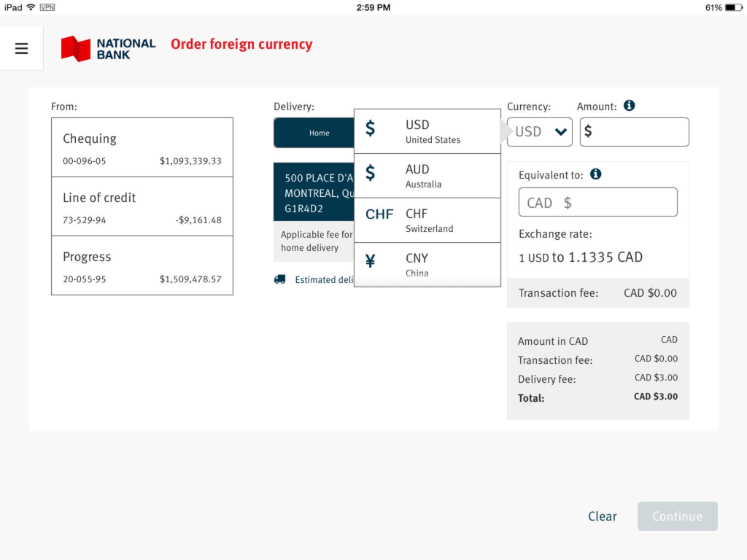Focus the Amount input field
The height and width of the screenshot is (560, 747).
640,132
